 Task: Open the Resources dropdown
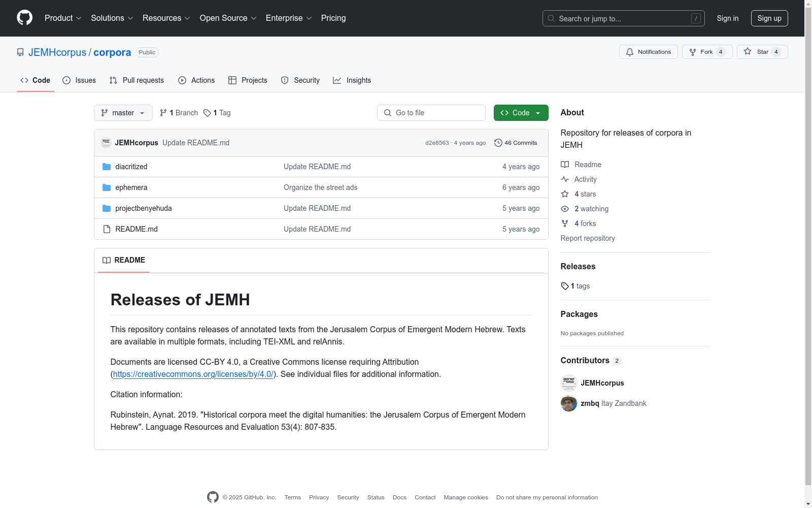166,18
